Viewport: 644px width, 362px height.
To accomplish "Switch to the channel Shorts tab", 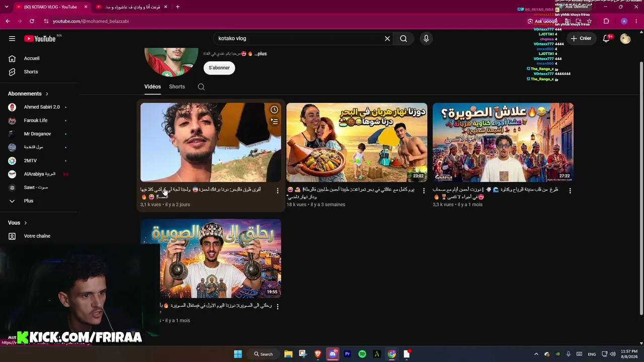I will 177,86.
